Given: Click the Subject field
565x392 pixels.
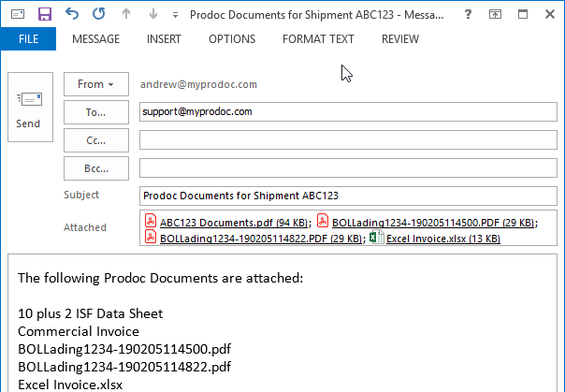Looking at the screenshot, I should coord(348,196).
